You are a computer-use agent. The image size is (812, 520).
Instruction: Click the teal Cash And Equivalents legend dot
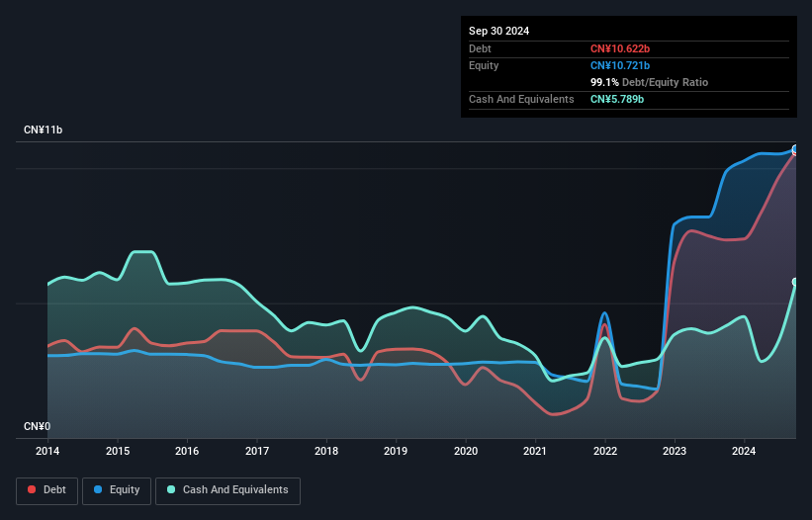point(171,489)
